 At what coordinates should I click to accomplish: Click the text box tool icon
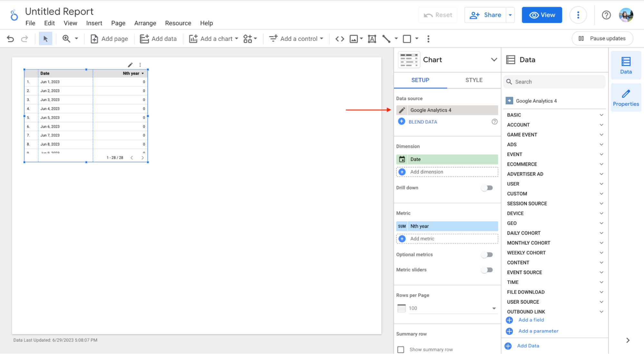pyautogui.click(x=372, y=39)
